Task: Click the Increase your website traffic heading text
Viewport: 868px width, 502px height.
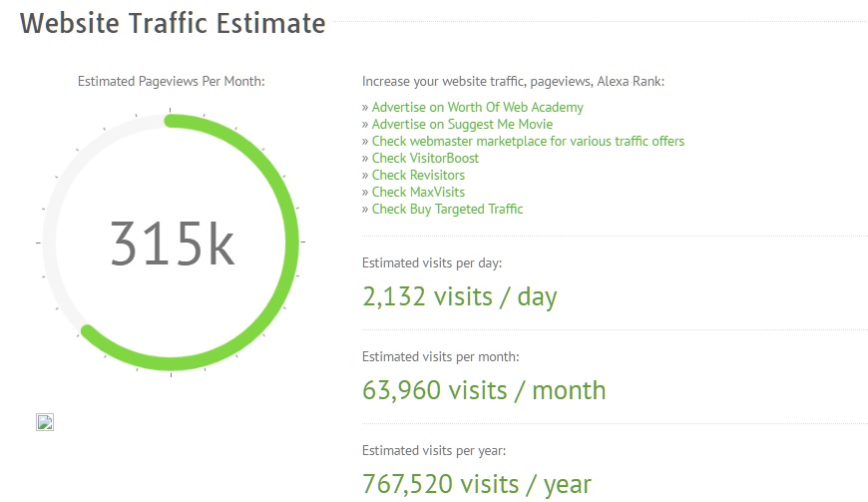Action: (x=513, y=82)
